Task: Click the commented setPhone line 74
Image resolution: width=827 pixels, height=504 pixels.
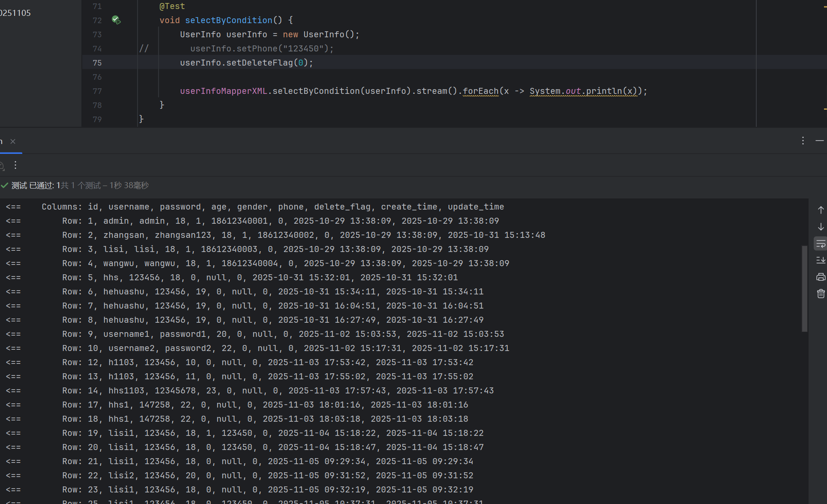Action: tap(261, 49)
